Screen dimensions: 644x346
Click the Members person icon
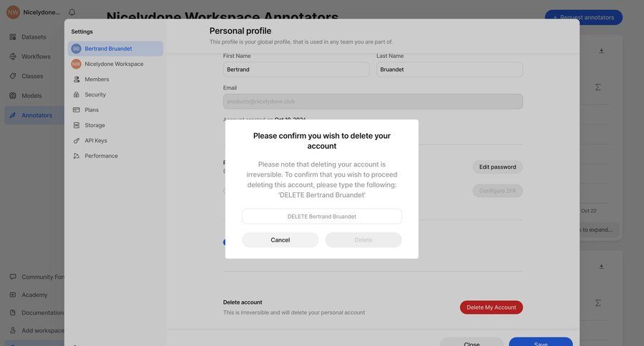point(77,79)
